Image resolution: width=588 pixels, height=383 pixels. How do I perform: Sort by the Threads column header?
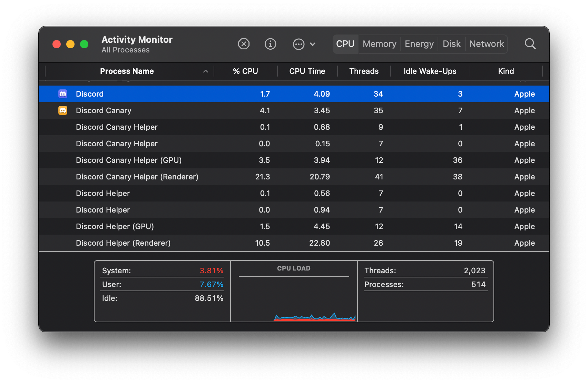click(364, 71)
